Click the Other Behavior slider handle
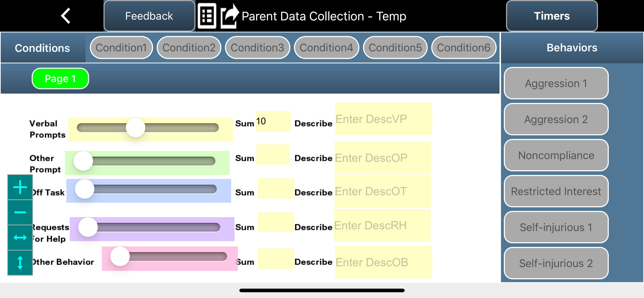This screenshot has width=644, height=298. coord(120,256)
